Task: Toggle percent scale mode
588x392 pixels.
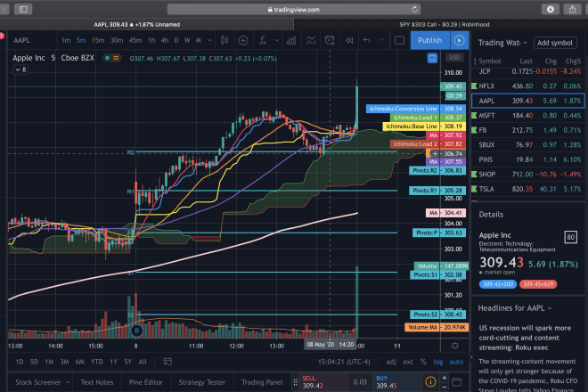Action: 423,362
